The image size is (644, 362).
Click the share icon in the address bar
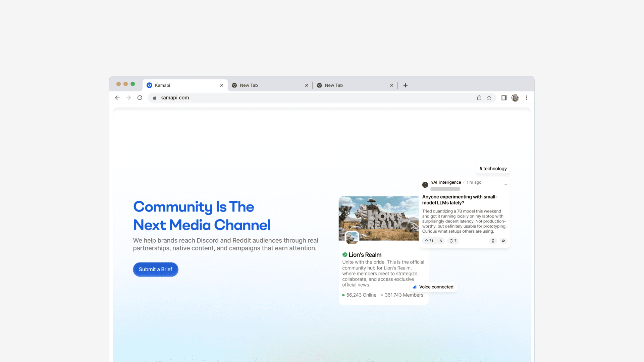pos(479,98)
